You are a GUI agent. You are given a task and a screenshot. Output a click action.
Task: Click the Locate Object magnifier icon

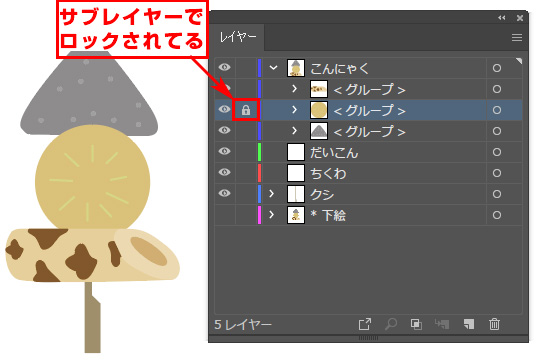(391, 324)
